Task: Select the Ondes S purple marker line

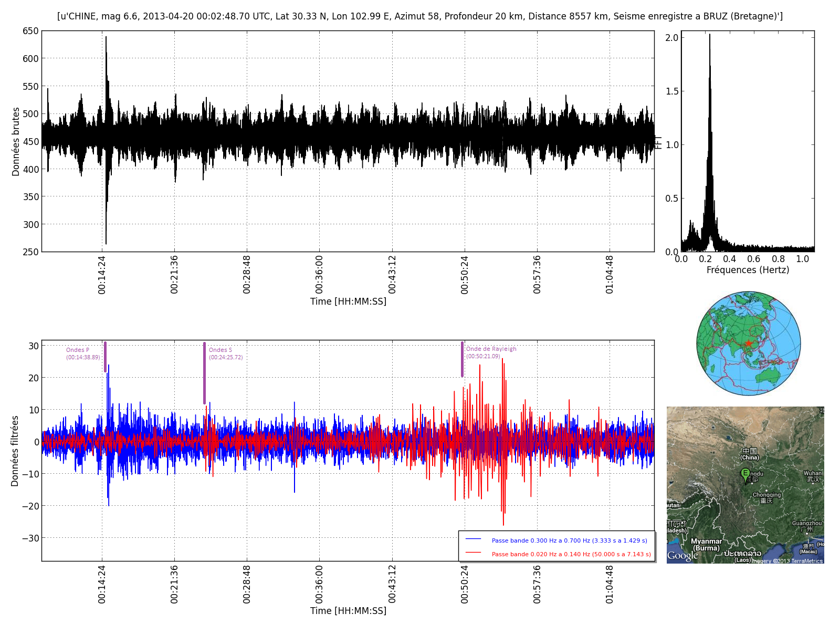Action: click(204, 373)
